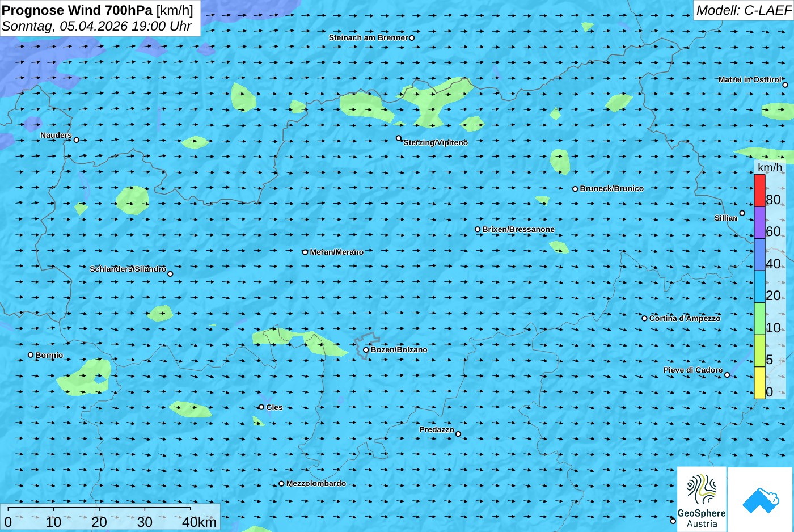Click the Matrei in Osttirol label
This screenshot has width=794, height=532.
tap(749, 79)
